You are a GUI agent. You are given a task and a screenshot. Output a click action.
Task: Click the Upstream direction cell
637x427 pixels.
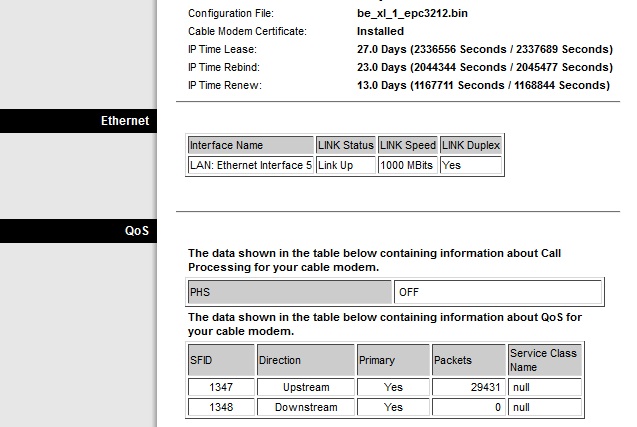[305, 388]
